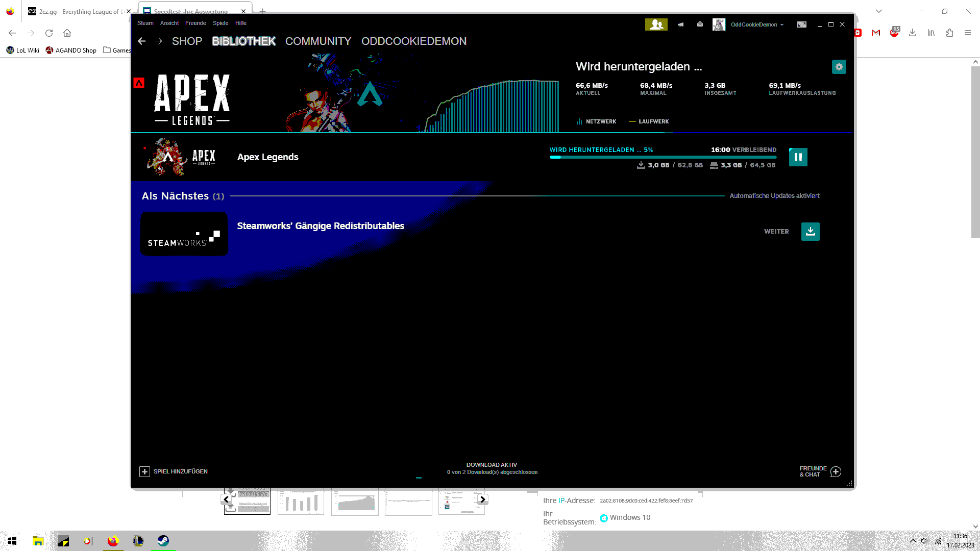
Task: Open new Firefox tab
Action: click(x=262, y=11)
